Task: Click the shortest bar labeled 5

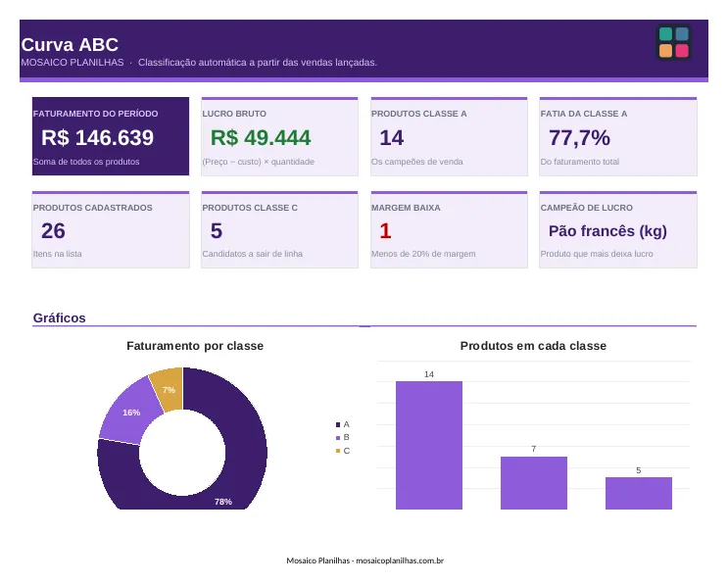Action: 639,493
